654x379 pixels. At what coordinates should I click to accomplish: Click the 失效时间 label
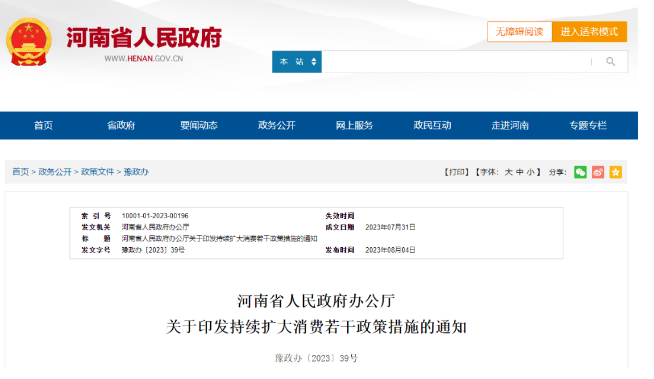(x=340, y=216)
